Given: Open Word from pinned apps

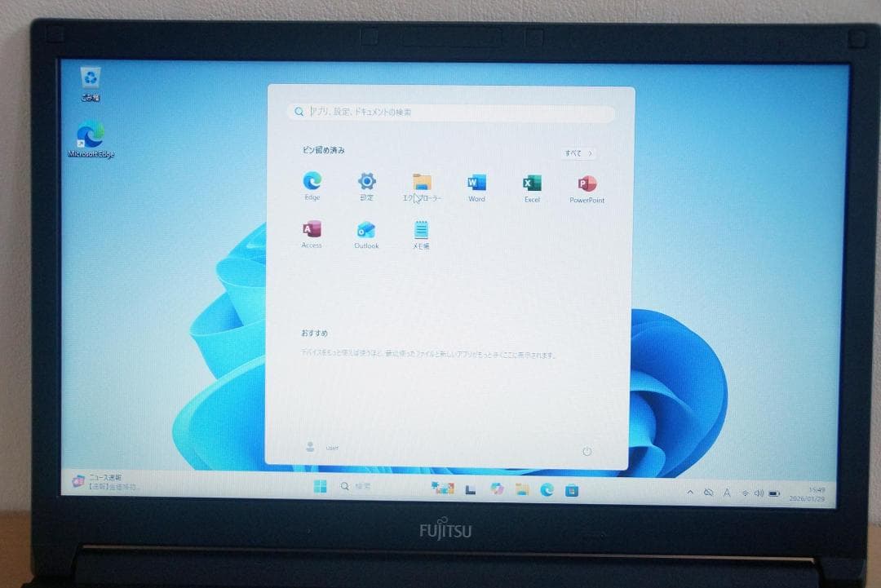Looking at the screenshot, I should tap(476, 183).
